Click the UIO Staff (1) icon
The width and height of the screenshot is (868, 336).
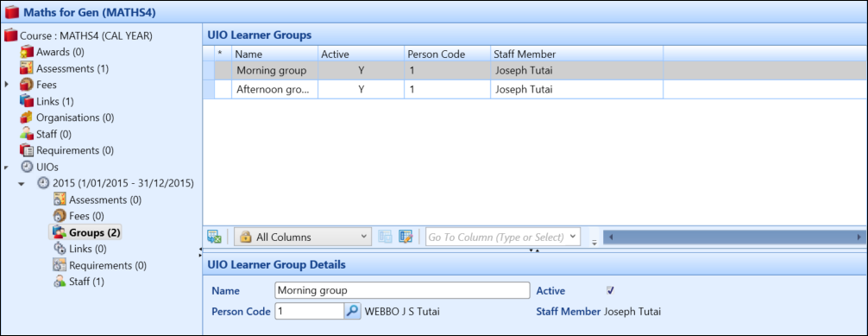click(60, 281)
